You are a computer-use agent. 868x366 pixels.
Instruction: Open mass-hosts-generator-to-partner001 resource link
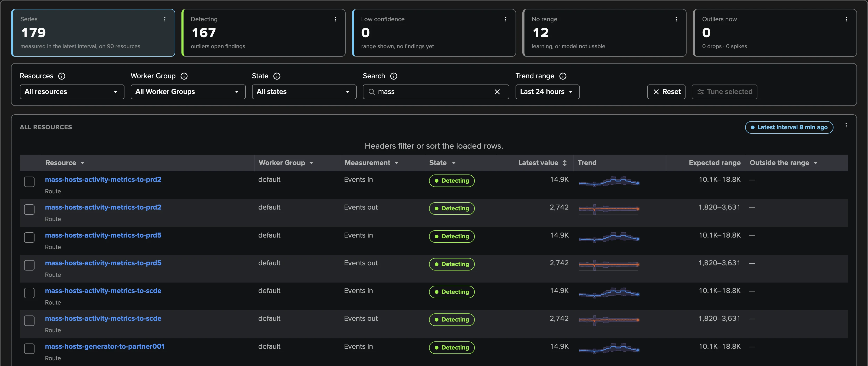tap(105, 346)
